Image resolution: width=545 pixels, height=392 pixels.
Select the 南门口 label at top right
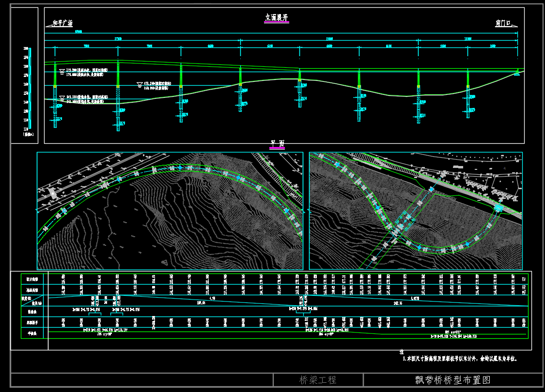[x=506, y=23]
